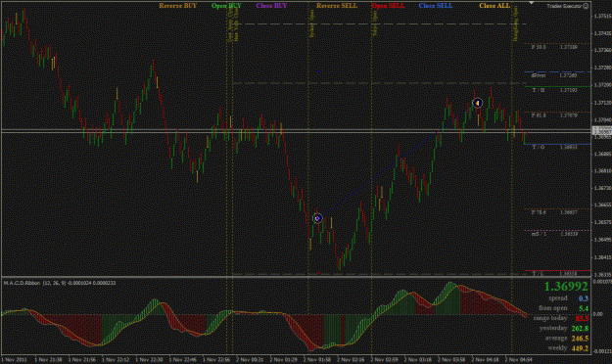The width and height of the screenshot is (612, 364).
Task: Click the range today value 83.5
Action: pos(582,318)
